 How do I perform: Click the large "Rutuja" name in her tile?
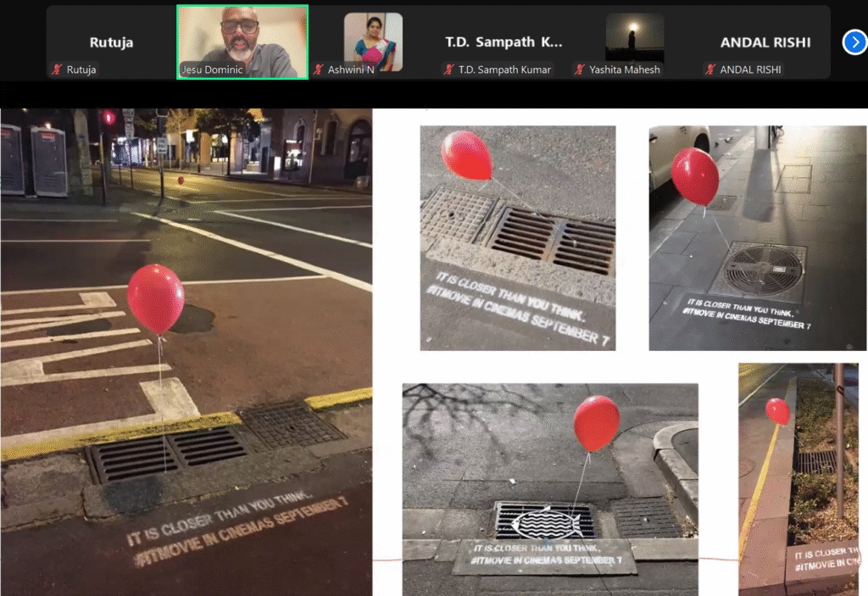click(111, 42)
